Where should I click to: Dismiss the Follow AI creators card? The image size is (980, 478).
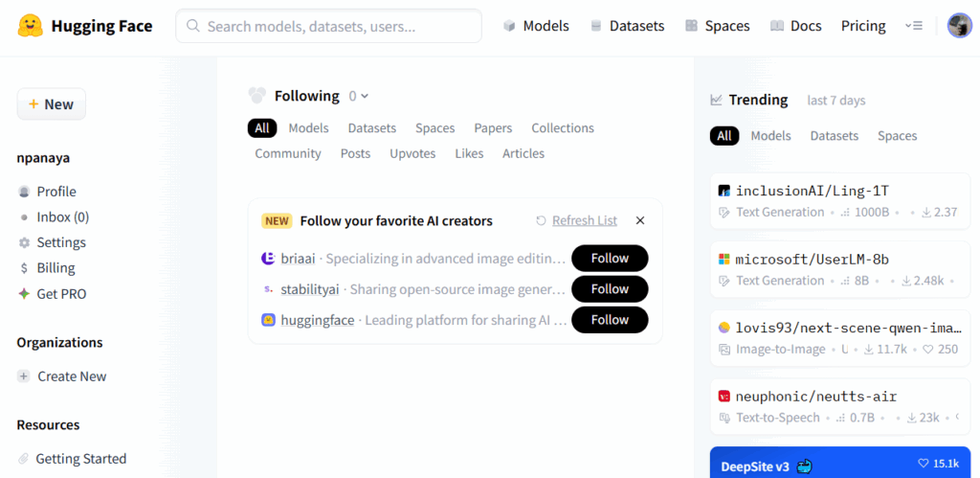tap(640, 220)
